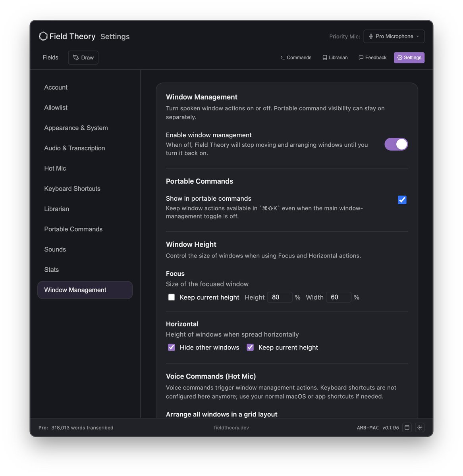
Task: Open the fieldtheory.dev link
Action: coord(231,428)
